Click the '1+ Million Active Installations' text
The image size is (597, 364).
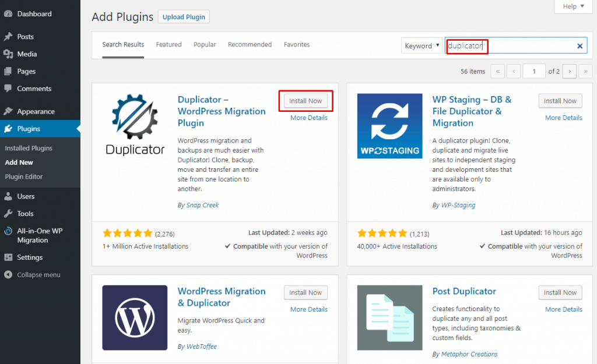(x=145, y=246)
